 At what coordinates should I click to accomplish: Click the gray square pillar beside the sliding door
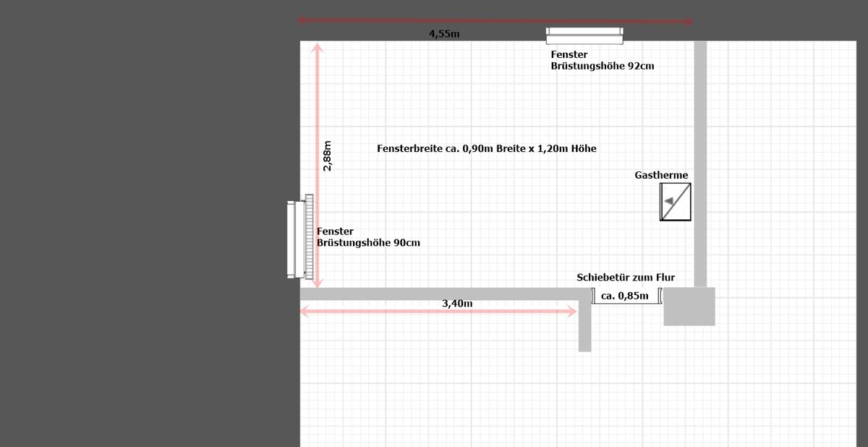pos(689,306)
